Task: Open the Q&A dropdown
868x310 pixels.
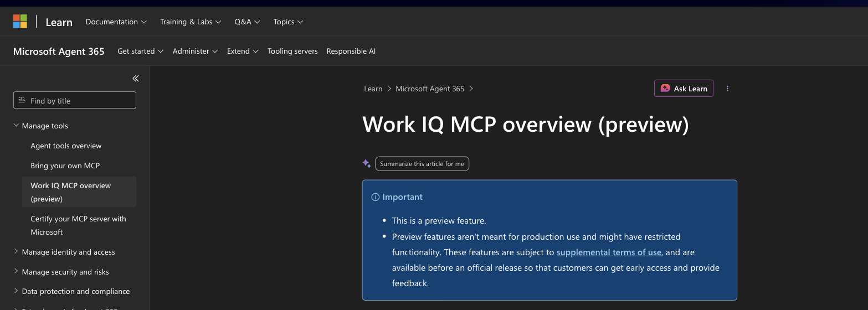Action: click(x=247, y=22)
